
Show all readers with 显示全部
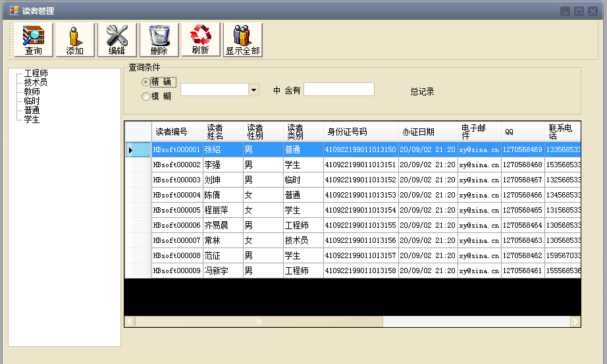pos(243,40)
